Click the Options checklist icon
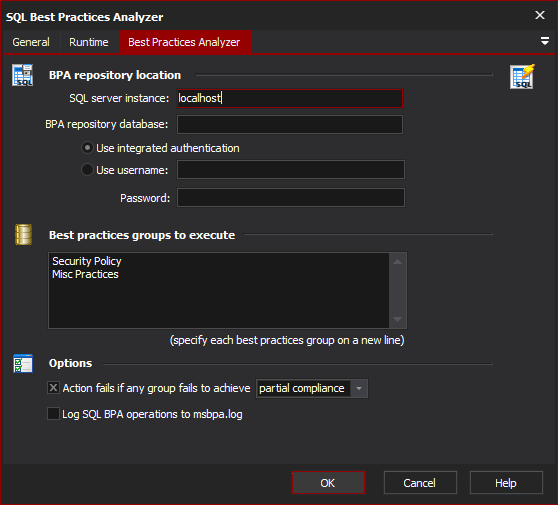 (x=23, y=363)
